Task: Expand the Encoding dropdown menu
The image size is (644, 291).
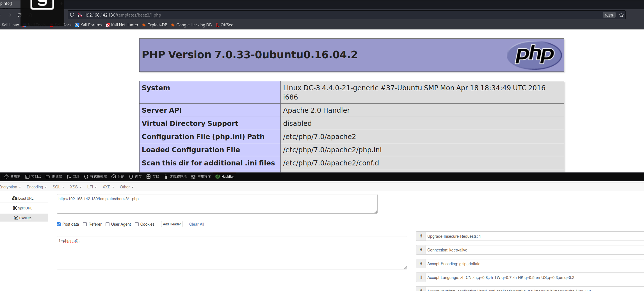Action: pos(36,187)
